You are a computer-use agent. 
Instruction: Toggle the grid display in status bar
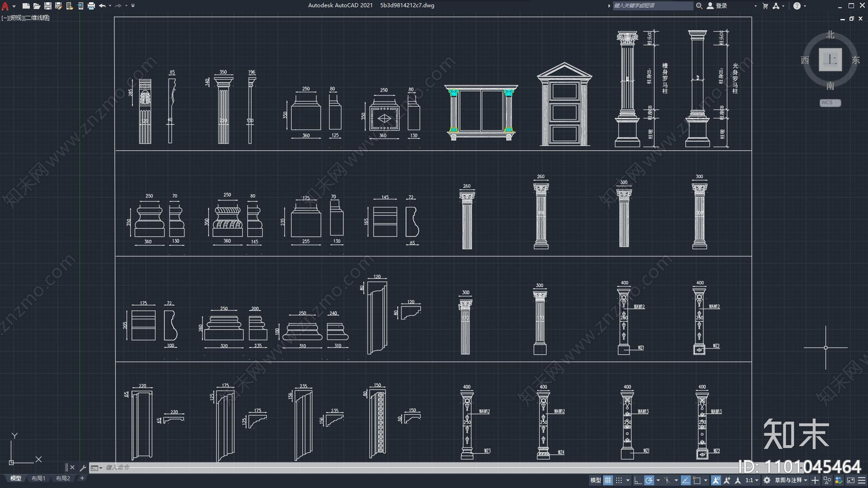(x=608, y=480)
